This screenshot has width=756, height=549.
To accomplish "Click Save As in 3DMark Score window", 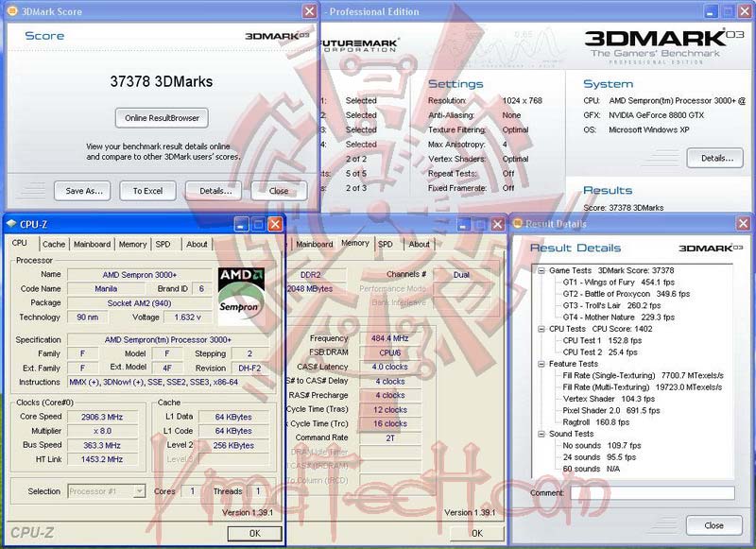I will 82,191.
